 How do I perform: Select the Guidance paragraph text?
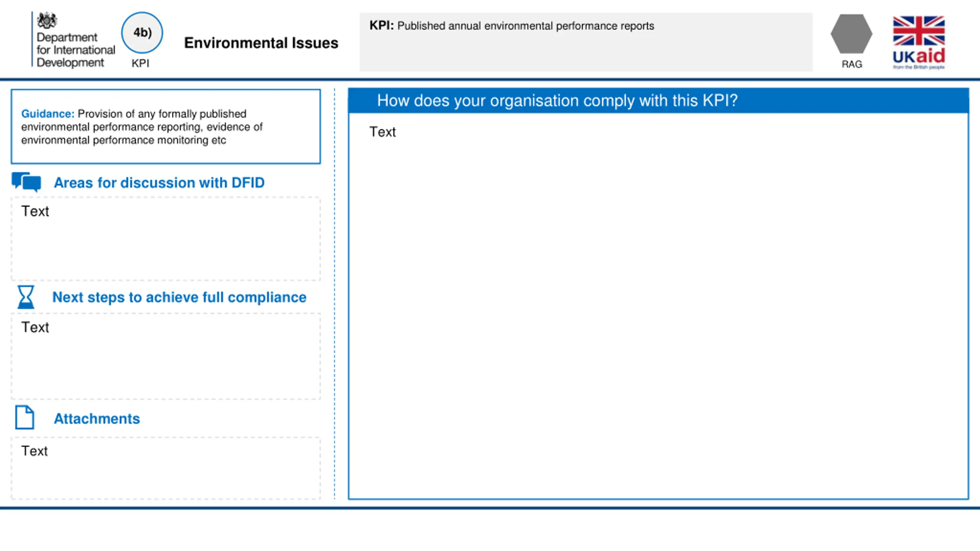click(142, 127)
